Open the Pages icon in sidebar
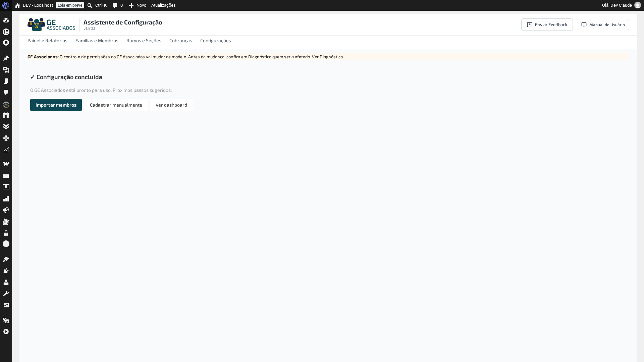 pyautogui.click(x=6, y=81)
